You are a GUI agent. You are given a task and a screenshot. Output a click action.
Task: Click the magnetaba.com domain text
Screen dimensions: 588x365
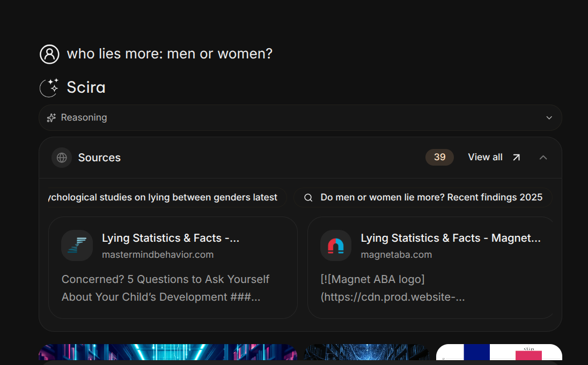click(x=396, y=255)
